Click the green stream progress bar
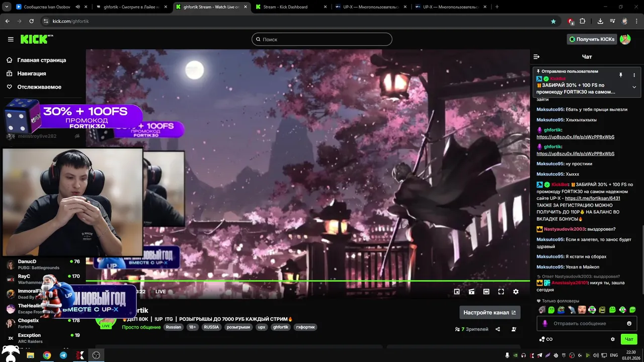The image size is (644, 362). 308,281
